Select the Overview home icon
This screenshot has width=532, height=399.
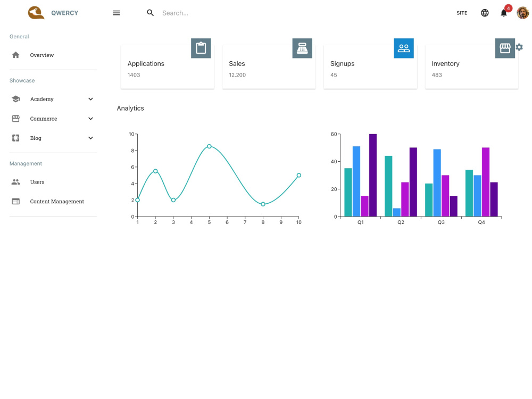point(16,55)
